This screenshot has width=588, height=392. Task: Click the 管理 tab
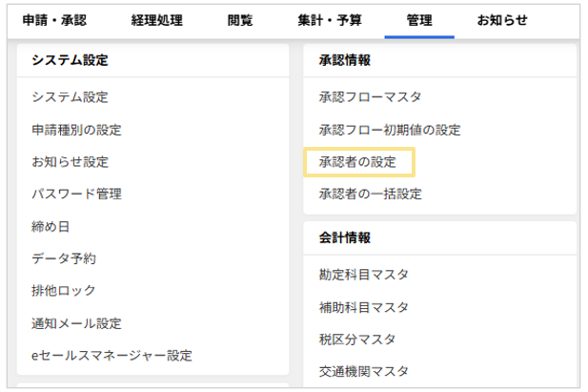(x=419, y=20)
